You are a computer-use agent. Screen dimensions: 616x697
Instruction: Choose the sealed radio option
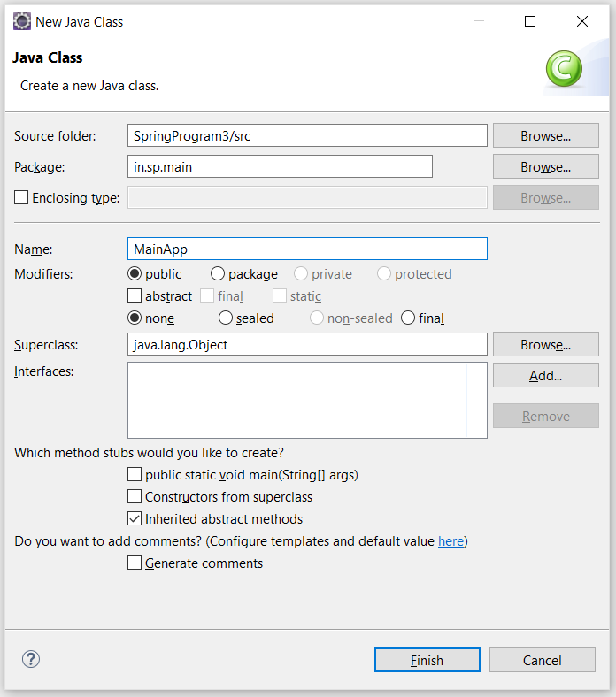point(226,318)
